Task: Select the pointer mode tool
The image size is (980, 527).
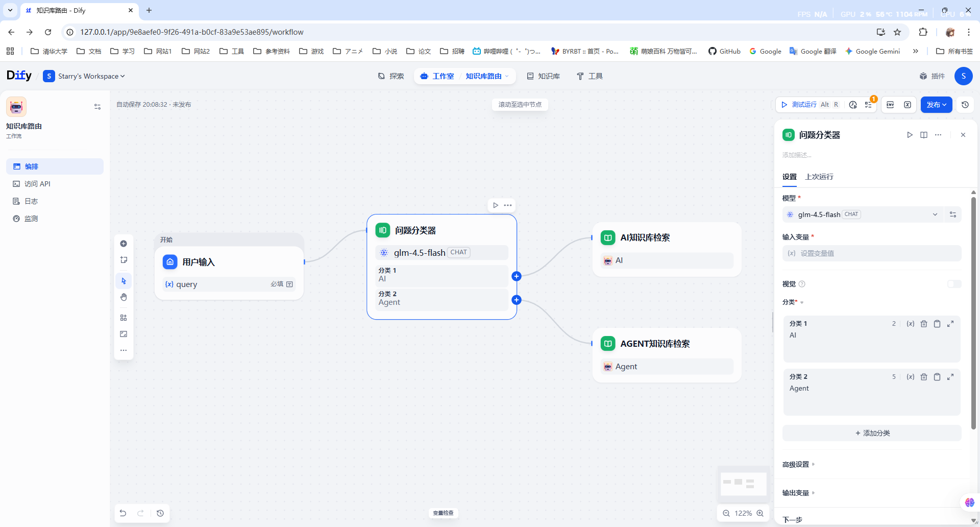Action: [124, 281]
